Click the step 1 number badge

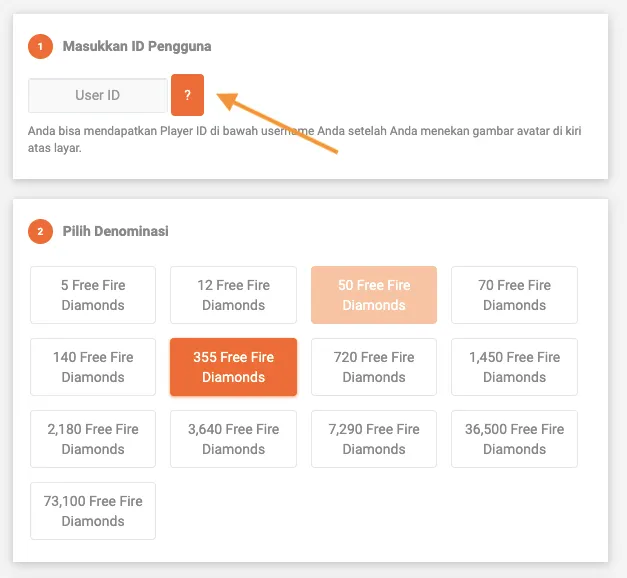pos(39,46)
